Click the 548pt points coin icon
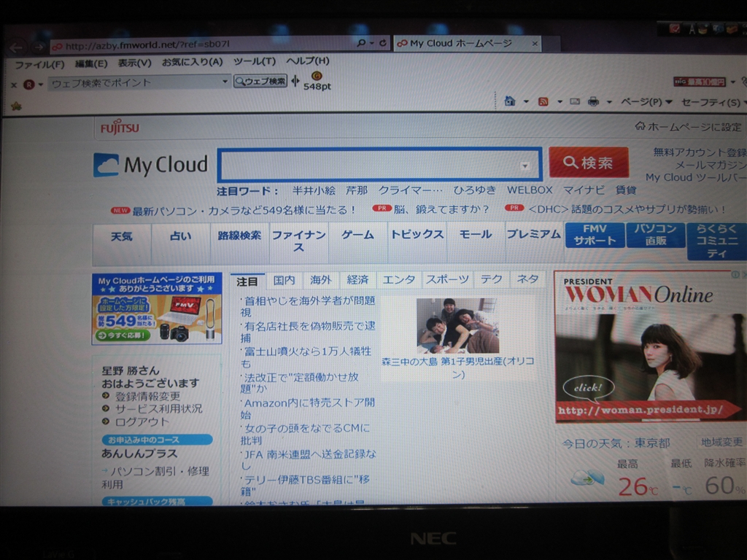The width and height of the screenshot is (747, 560). pyautogui.click(x=317, y=76)
